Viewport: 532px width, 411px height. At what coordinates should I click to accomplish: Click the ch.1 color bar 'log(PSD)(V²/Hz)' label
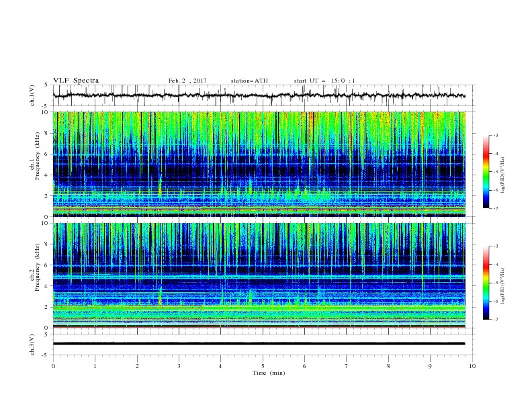pyautogui.click(x=503, y=175)
